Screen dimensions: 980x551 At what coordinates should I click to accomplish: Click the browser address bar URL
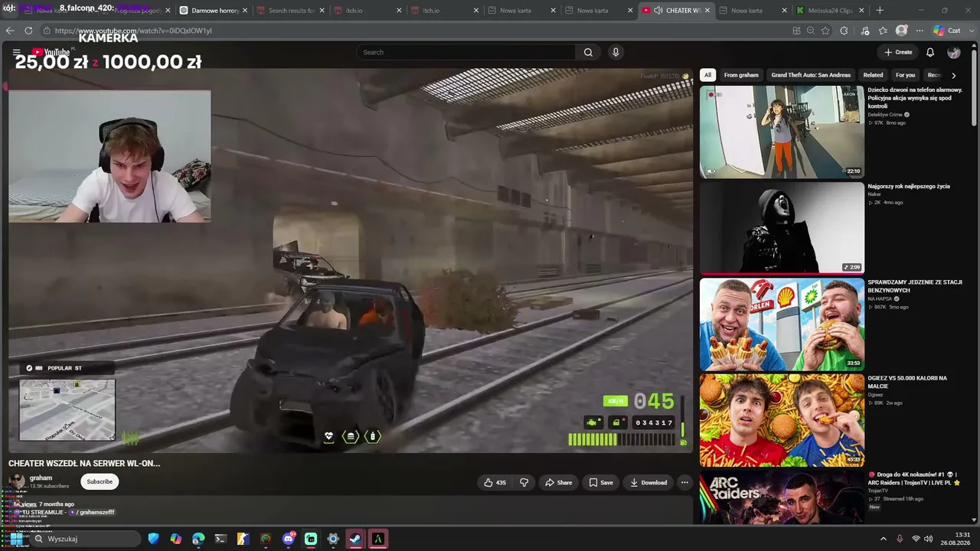click(x=133, y=31)
